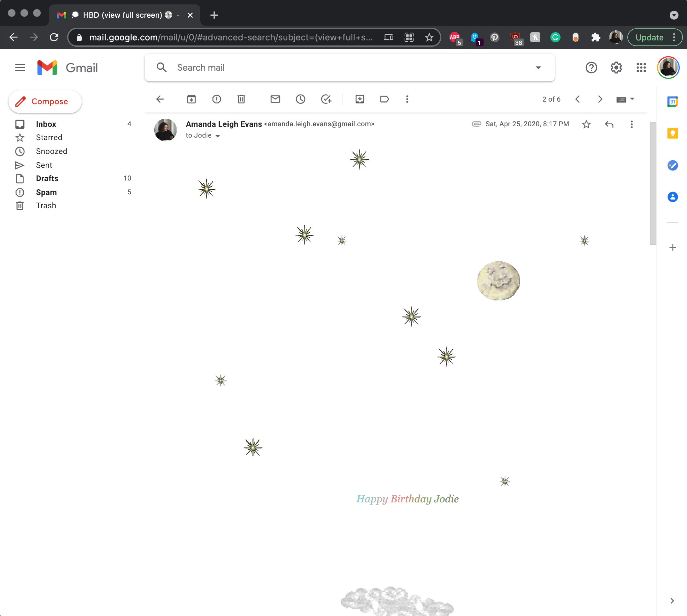Snooze this email with the clock icon
Viewport: 687px width, 616px height.
click(300, 99)
